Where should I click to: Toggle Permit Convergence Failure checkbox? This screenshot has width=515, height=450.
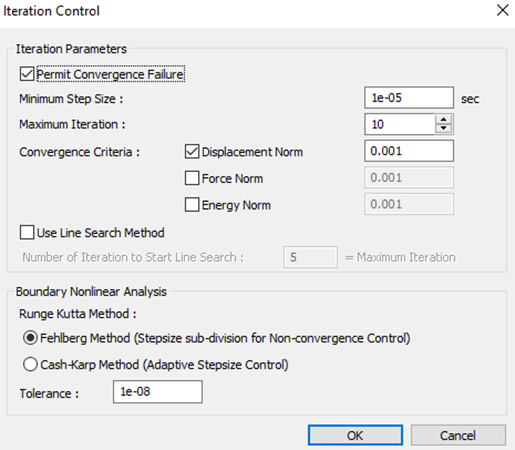tap(27, 74)
